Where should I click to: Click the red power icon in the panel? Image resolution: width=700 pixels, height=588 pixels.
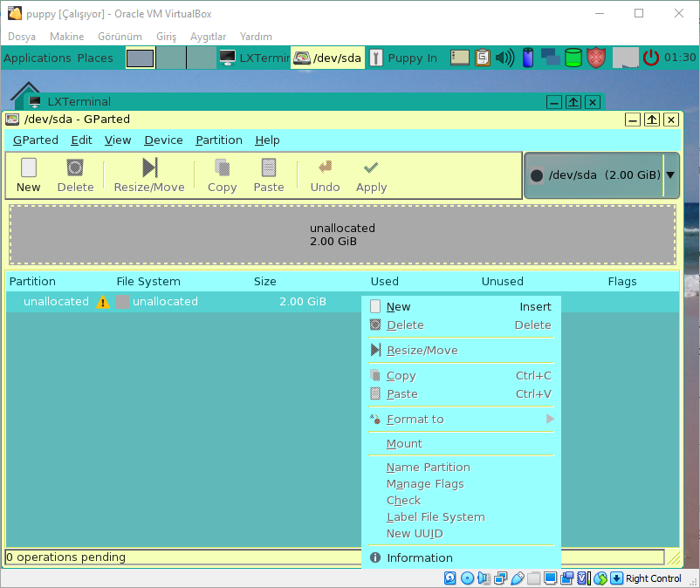tap(651, 58)
